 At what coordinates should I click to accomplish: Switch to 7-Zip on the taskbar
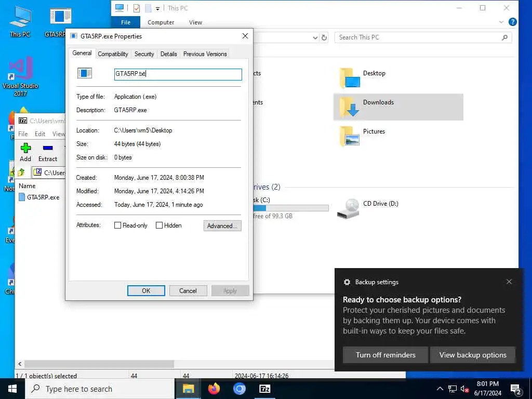[x=264, y=389]
